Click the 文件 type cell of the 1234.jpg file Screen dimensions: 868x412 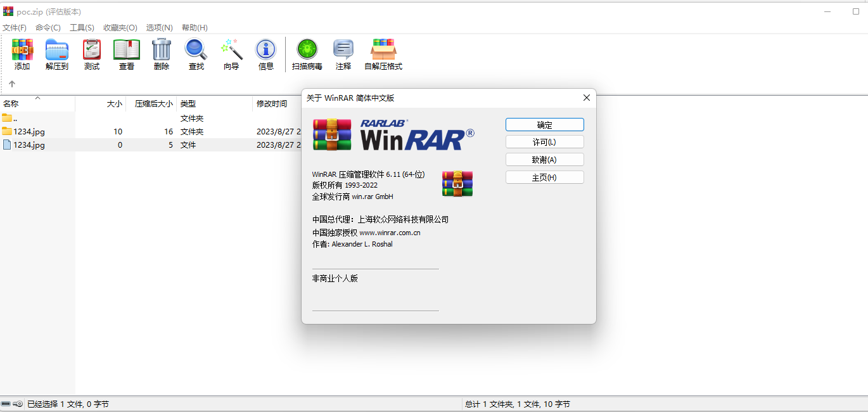point(188,145)
